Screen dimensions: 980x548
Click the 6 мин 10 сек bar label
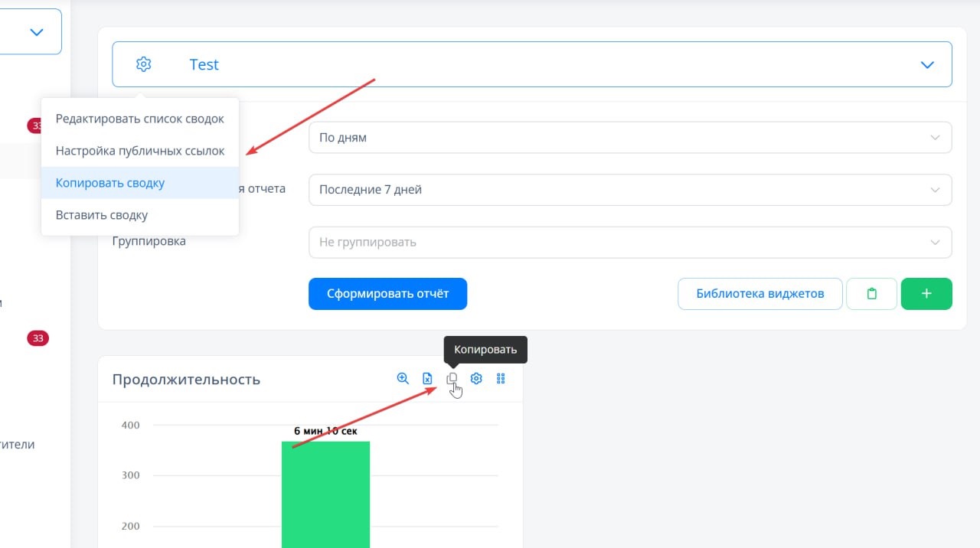pos(325,431)
